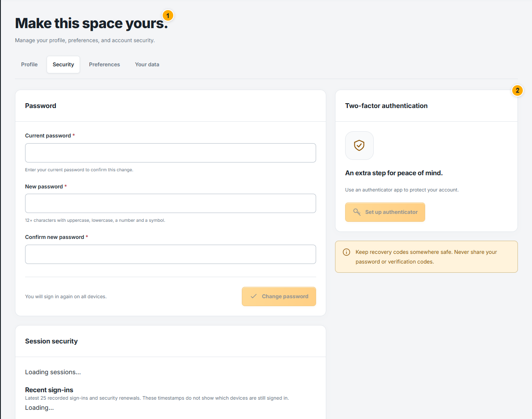Click the checkmark icon on Change password

[254, 296]
